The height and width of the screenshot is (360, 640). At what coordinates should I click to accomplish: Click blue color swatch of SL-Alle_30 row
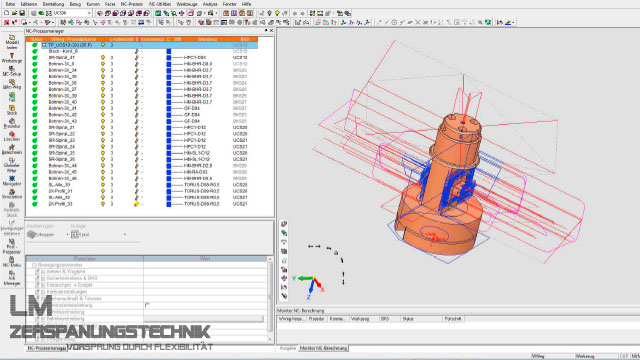pyautogui.click(x=169, y=185)
